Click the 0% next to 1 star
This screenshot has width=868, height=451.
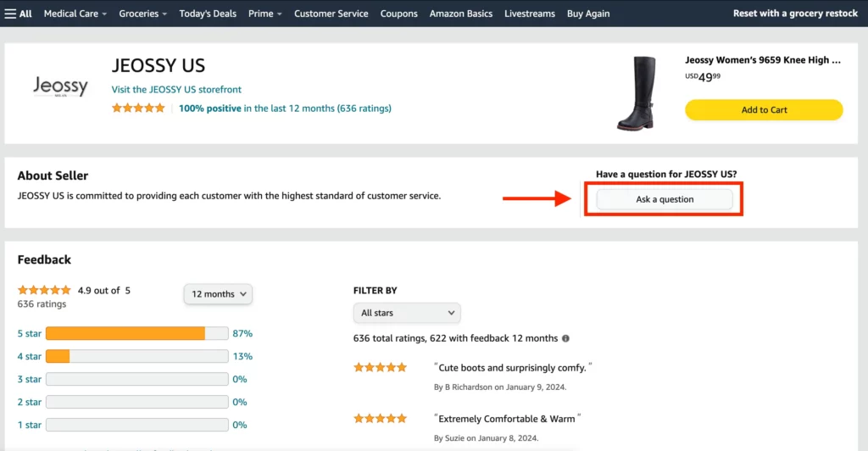point(240,425)
